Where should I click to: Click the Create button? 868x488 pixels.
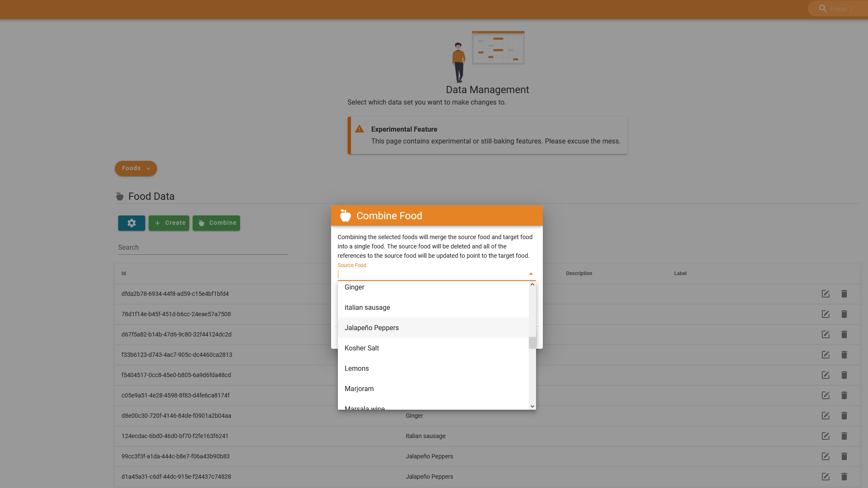(169, 223)
